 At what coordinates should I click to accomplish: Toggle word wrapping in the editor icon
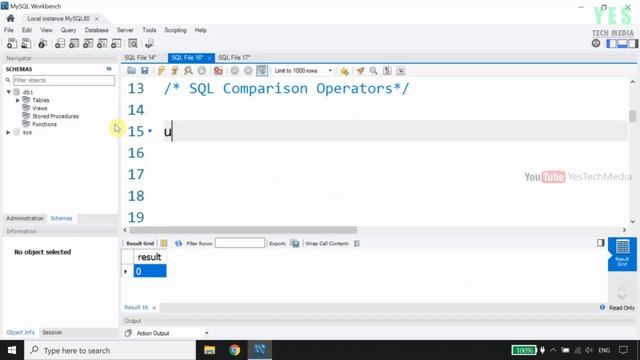point(401,71)
